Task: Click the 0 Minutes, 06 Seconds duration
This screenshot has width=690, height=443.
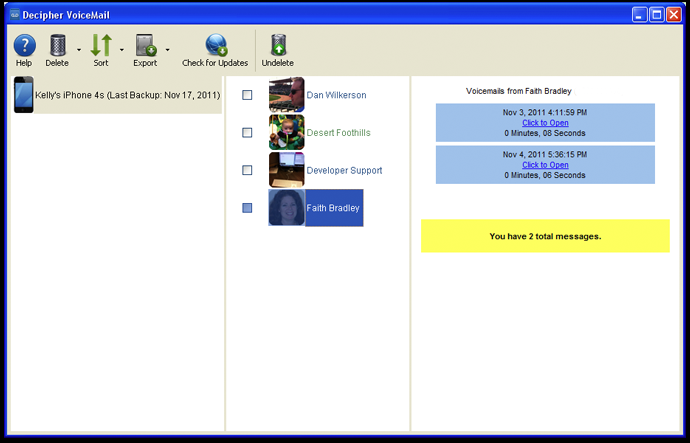Action: click(545, 176)
